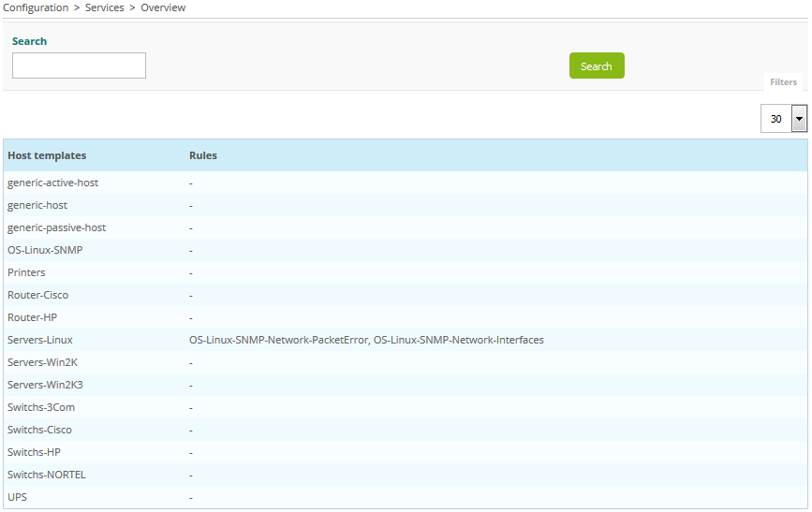Open the UPS host template
The height and width of the screenshot is (512, 812).
click(17, 497)
